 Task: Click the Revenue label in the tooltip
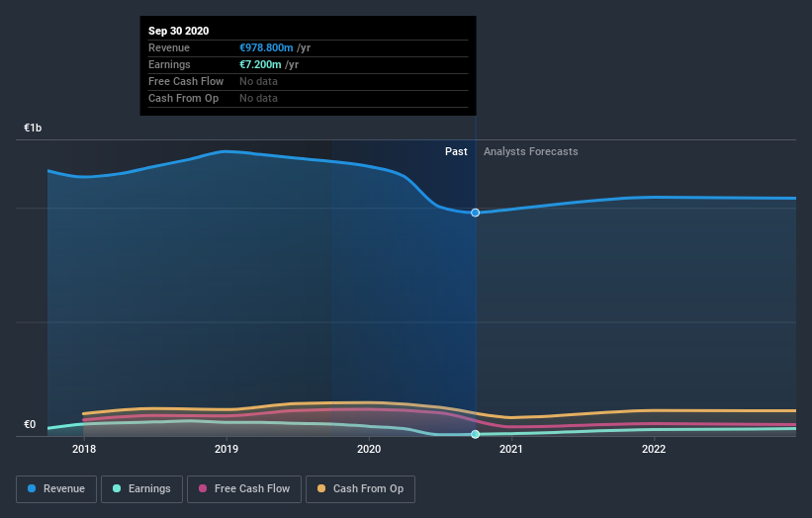point(169,47)
